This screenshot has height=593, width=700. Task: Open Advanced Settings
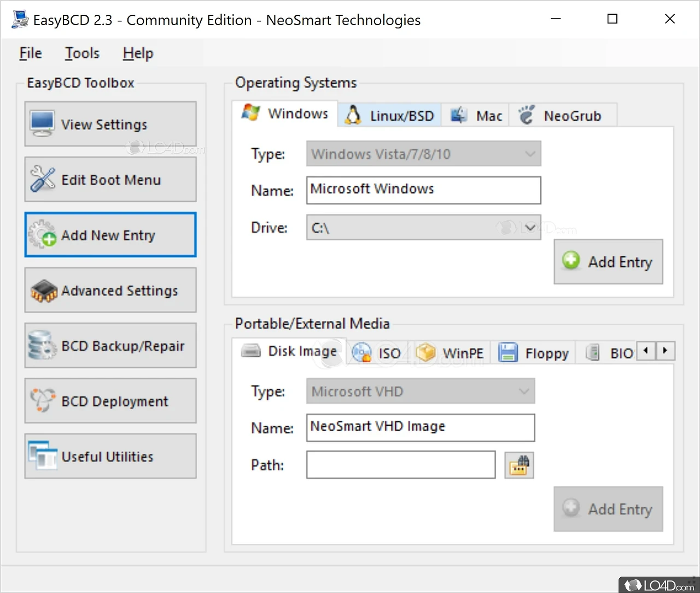click(x=110, y=290)
